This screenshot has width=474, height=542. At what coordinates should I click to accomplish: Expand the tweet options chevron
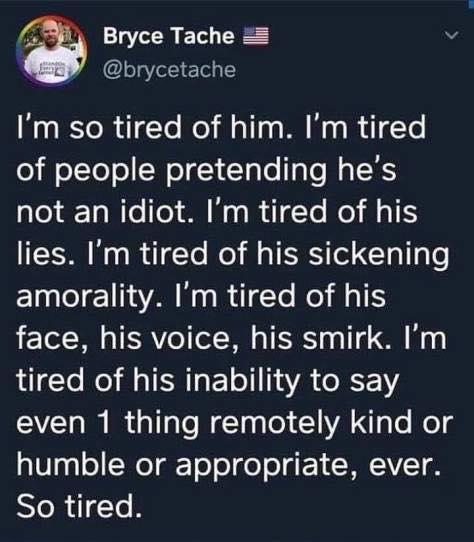451,35
